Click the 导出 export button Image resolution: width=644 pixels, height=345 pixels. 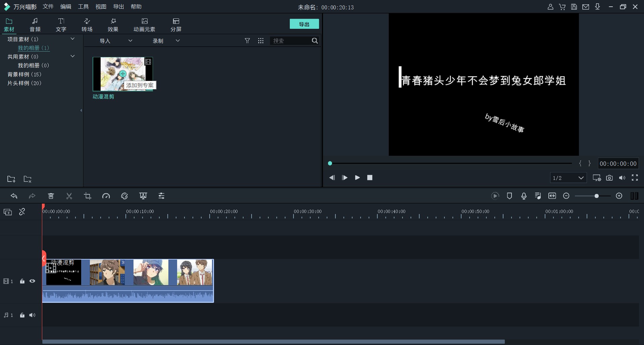click(x=304, y=24)
